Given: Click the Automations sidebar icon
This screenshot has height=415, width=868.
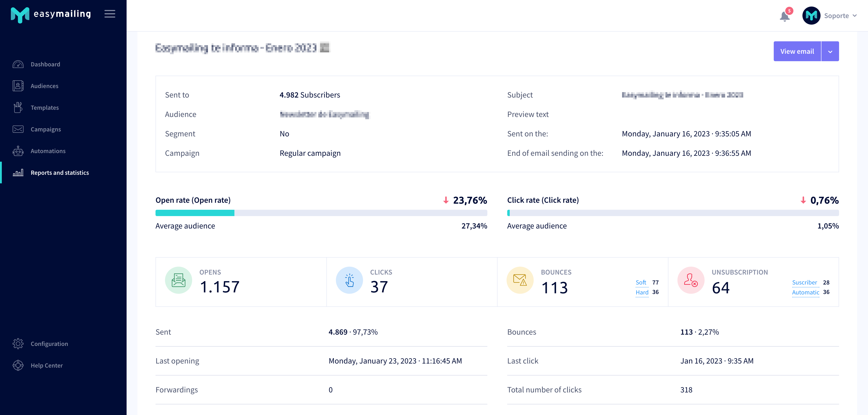Looking at the screenshot, I should [19, 150].
